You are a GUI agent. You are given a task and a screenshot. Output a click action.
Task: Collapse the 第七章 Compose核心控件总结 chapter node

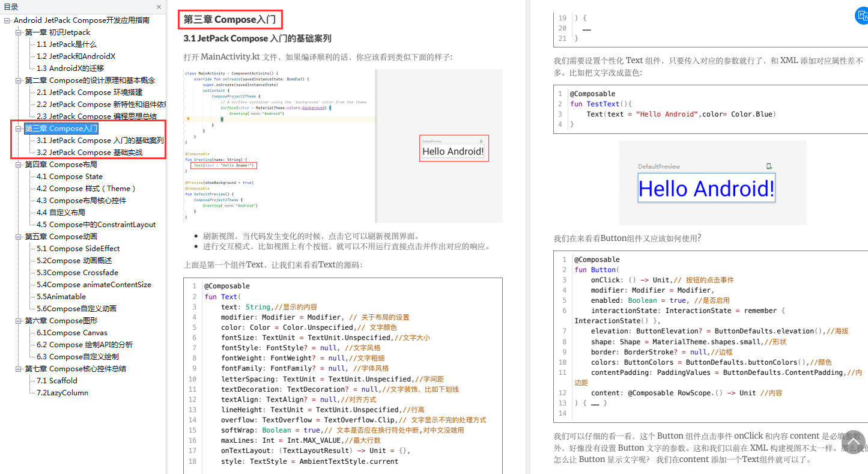point(19,369)
